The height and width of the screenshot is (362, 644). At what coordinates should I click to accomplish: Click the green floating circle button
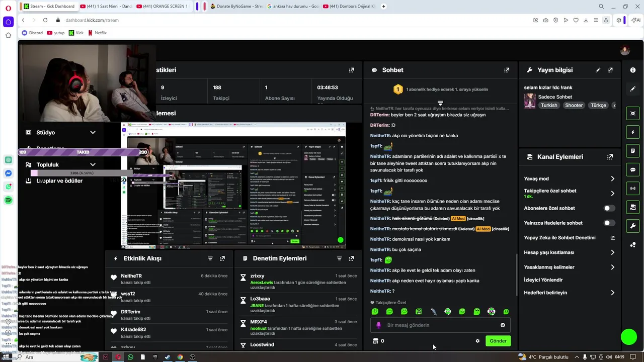[x=629, y=337]
